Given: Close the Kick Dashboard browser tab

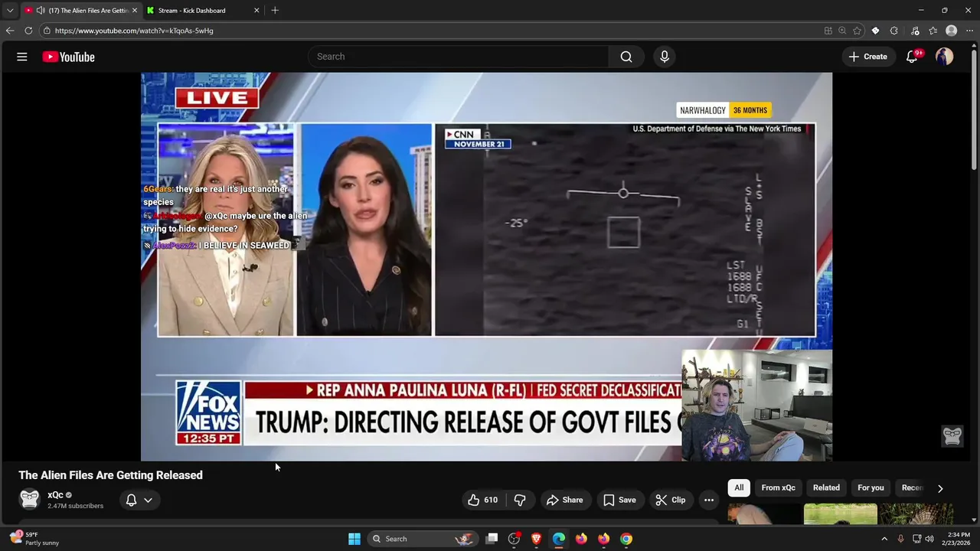Looking at the screenshot, I should point(256,11).
